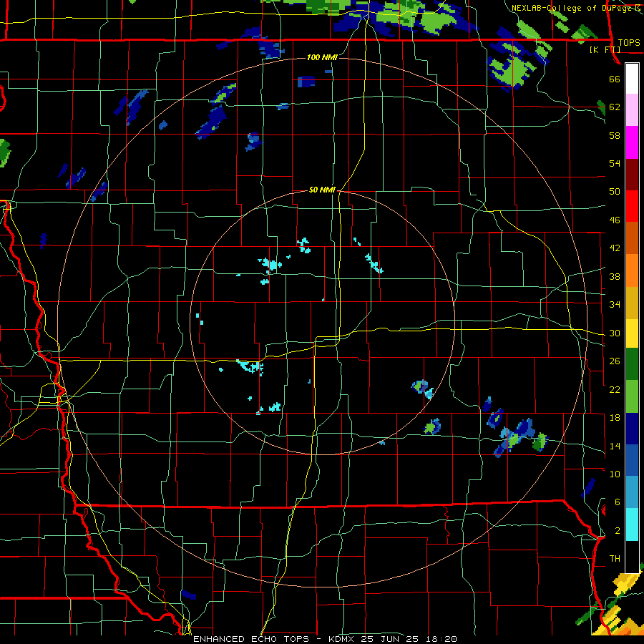Click the "50 NMI" range ring label

pos(322,190)
